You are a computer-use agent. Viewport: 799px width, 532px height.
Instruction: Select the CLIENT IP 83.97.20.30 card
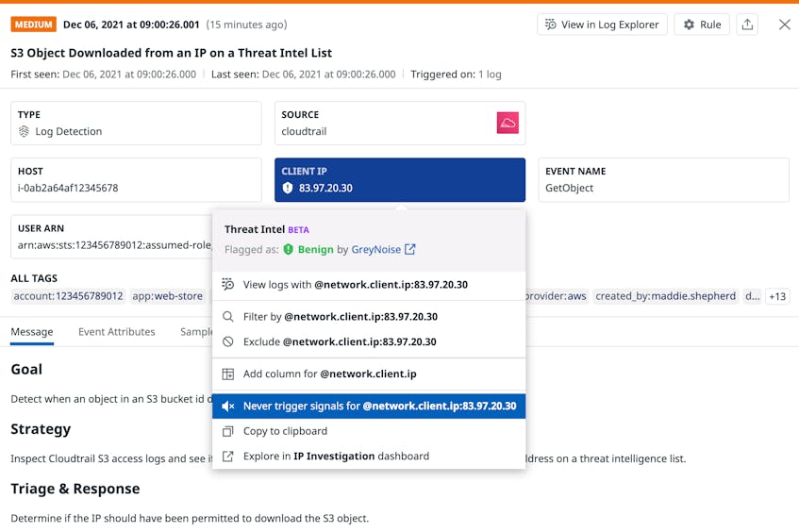coord(400,180)
